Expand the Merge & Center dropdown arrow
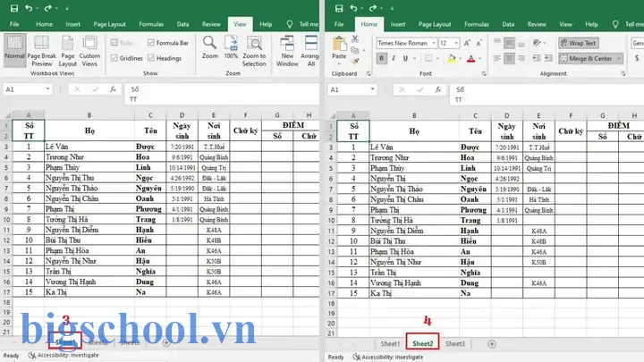The image size is (644, 362). [619, 58]
